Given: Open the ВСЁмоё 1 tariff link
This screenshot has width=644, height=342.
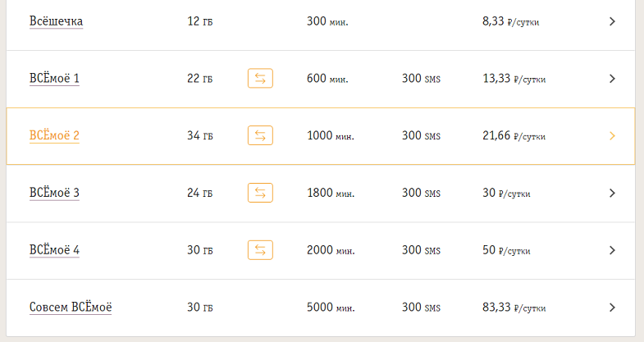Looking at the screenshot, I should [54, 79].
